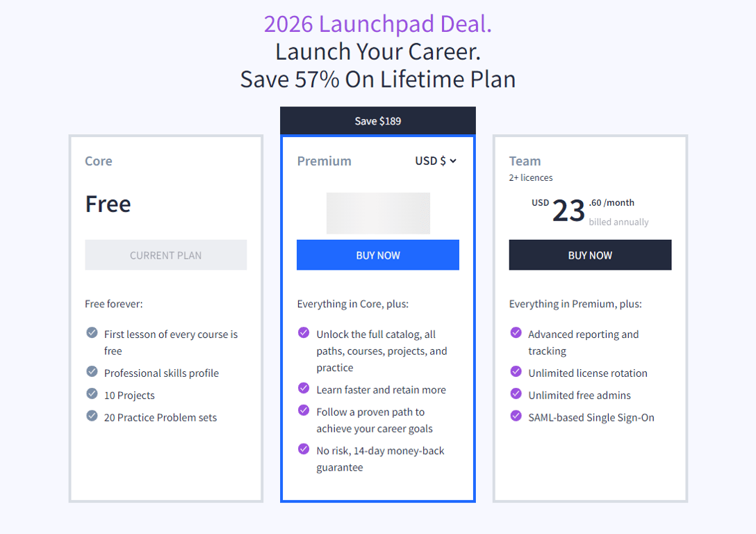Click purple checkmark beside 'Unlimited free admins'
This screenshot has width=756, height=534.
click(x=516, y=394)
